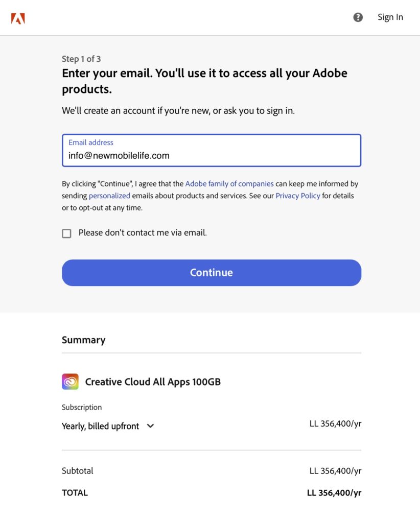Click the Adobe logo in header
The height and width of the screenshot is (523, 420).
coord(18,18)
